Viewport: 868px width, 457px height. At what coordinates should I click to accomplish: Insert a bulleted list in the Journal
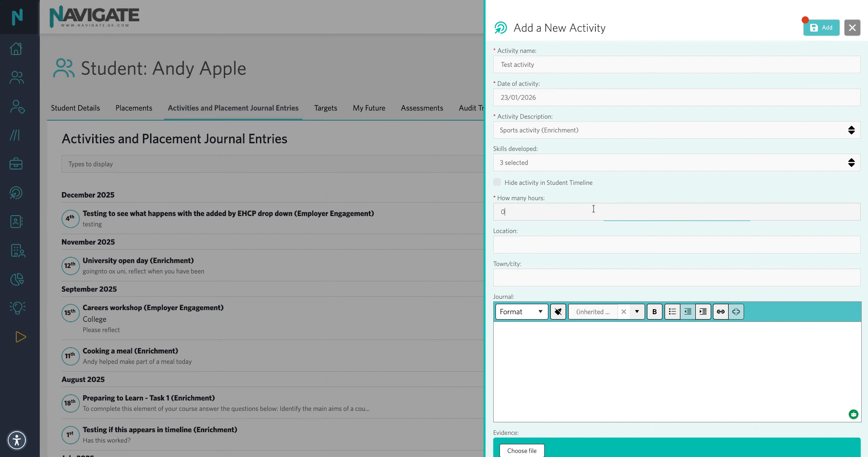(672, 311)
